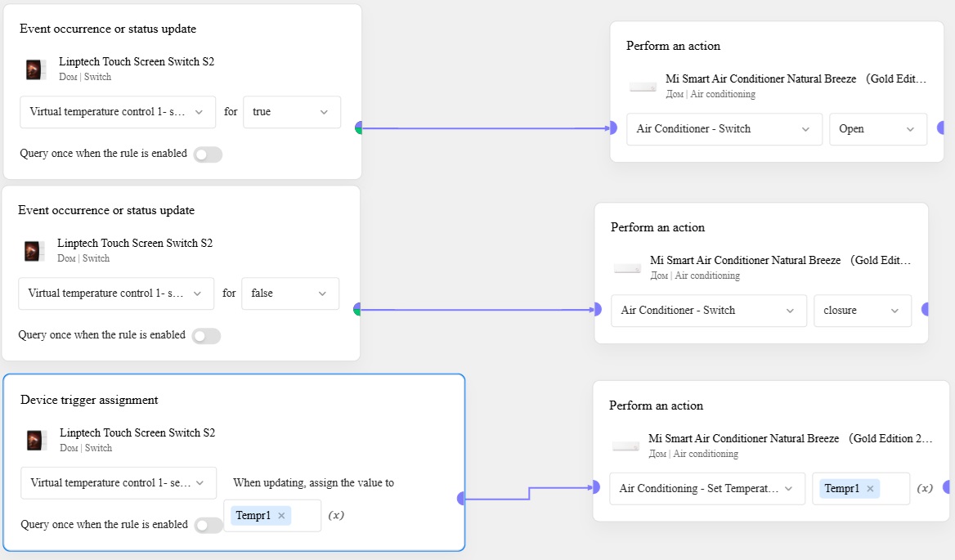This screenshot has height=560, width=955.
Task: Click the Linptech switch device icon in top trigger card
Action: pyautogui.click(x=35, y=69)
